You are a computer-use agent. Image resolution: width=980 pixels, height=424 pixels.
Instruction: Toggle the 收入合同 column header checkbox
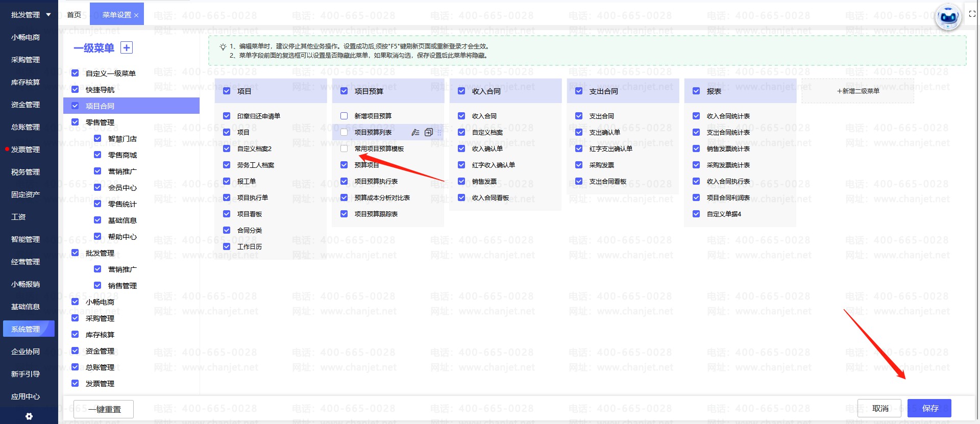(x=461, y=91)
